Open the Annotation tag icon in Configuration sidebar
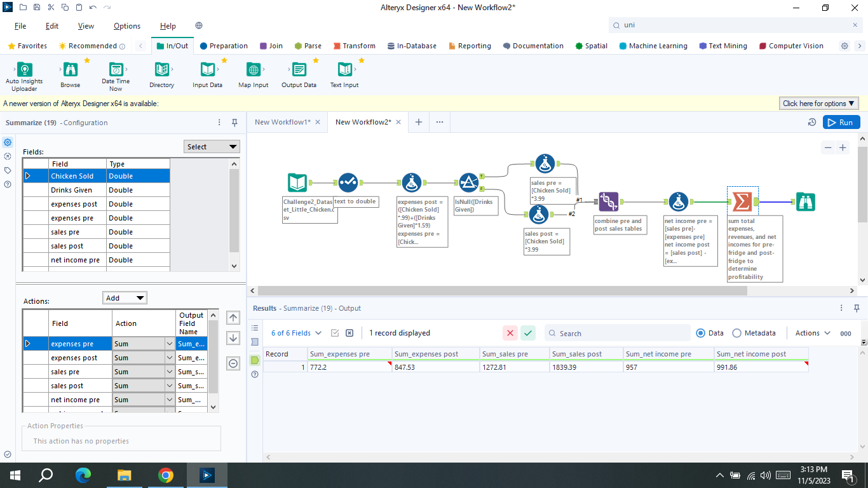Image resolution: width=868 pixels, height=488 pixels. pyautogui.click(x=8, y=170)
